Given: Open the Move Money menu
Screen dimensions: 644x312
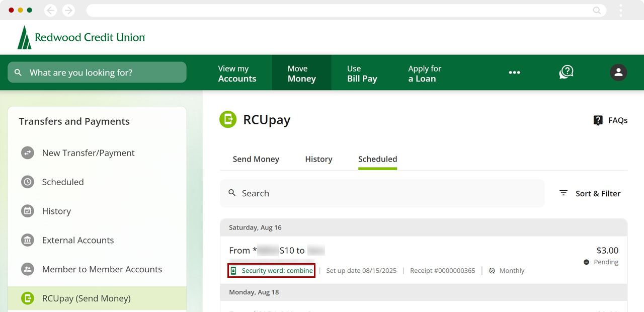Looking at the screenshot, I should coord(302,73).
